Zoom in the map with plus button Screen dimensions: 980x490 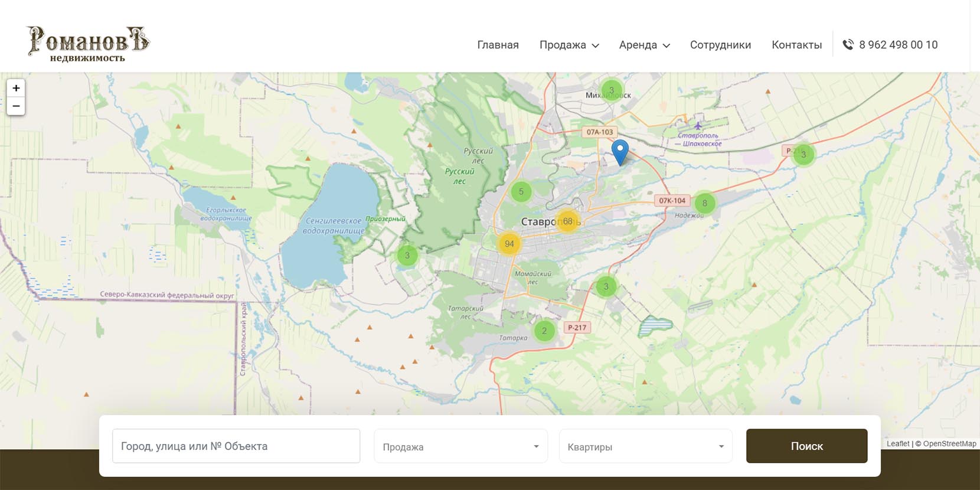(x=16, y=88)
